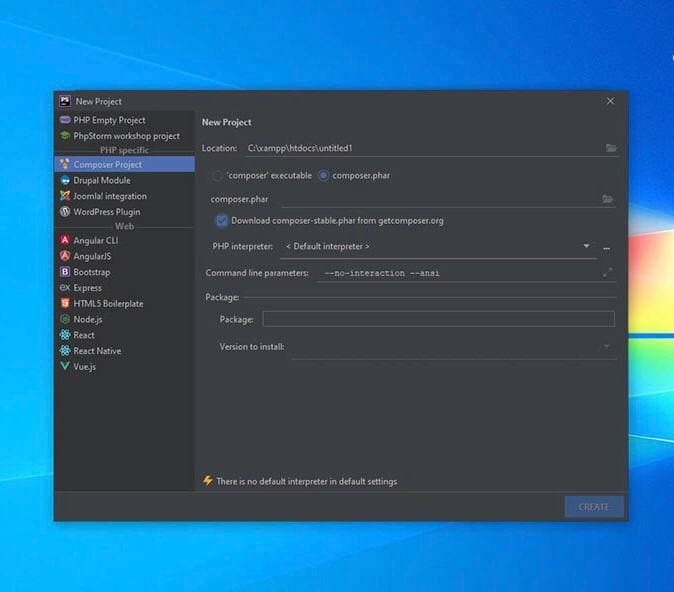
Task: Click the Drupal Module icon
Action: click(x=65, y=180)
